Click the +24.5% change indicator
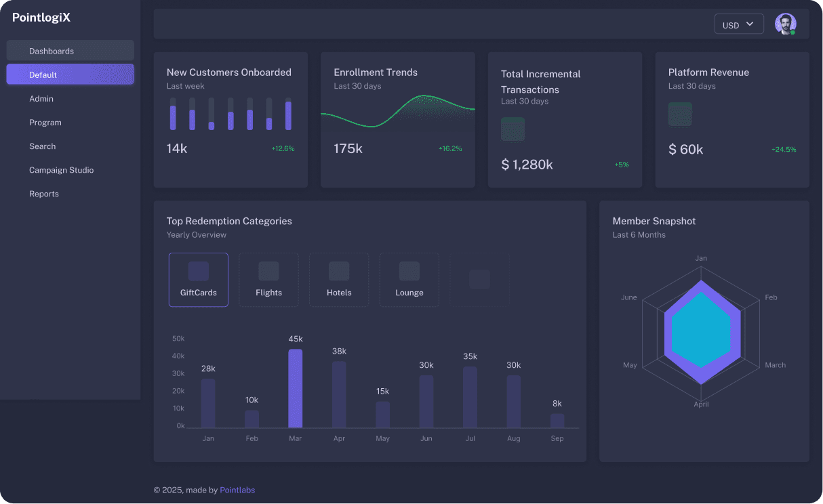This screenshot has width=823, height=504. point(784,149)
